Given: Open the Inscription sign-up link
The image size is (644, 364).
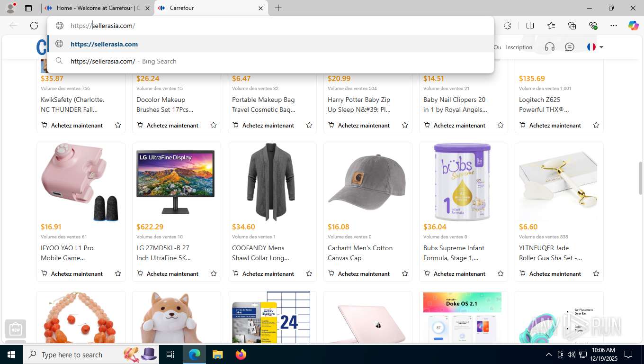Looking at the screenshot, I should pyautogui.click(x=519, y=47).
